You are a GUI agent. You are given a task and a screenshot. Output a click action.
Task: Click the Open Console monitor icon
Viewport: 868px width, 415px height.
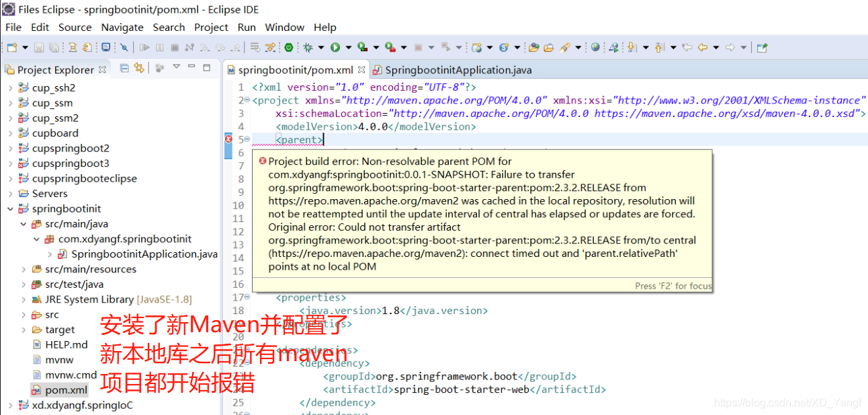tap(106, 47)
